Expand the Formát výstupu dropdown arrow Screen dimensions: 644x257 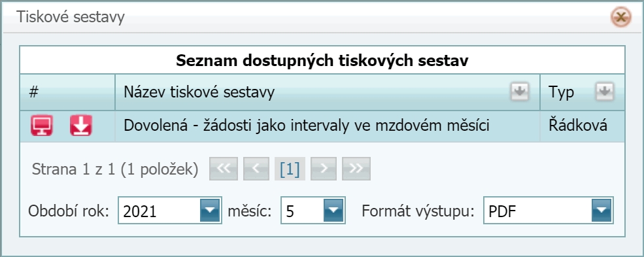tap(602, 211)
